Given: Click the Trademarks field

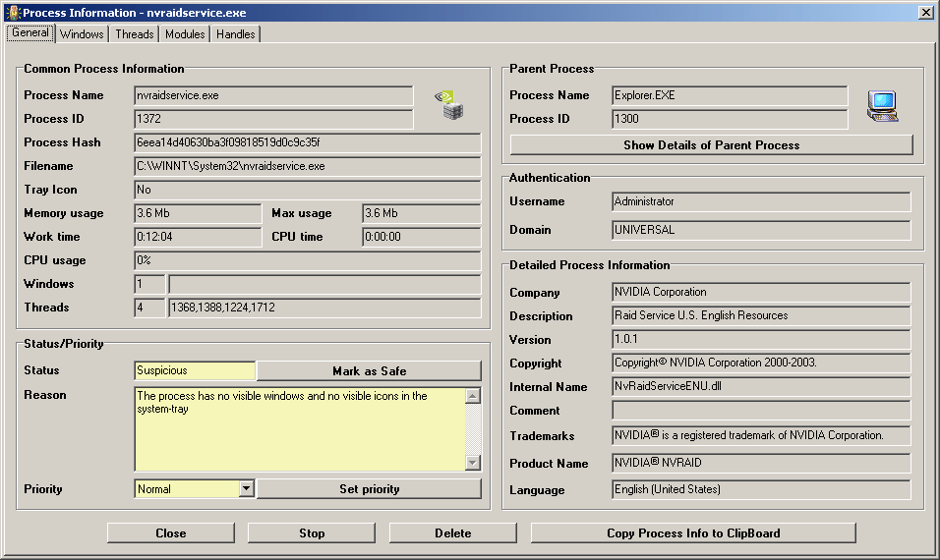Looking at the screenshot, I should tap(761, 435).
